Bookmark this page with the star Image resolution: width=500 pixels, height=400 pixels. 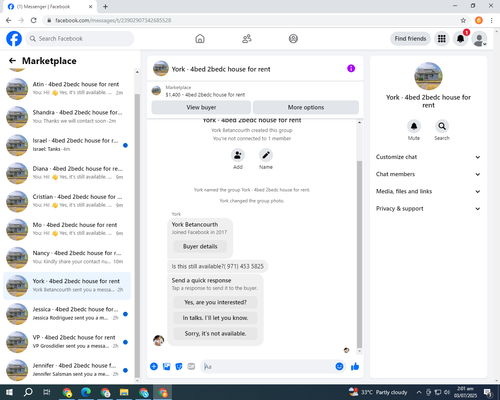[463, 20]
